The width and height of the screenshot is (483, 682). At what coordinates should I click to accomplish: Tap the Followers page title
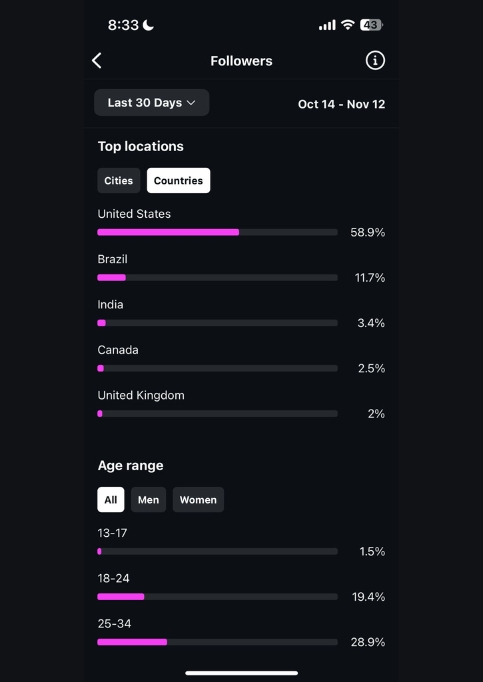(x=242, y=61)
